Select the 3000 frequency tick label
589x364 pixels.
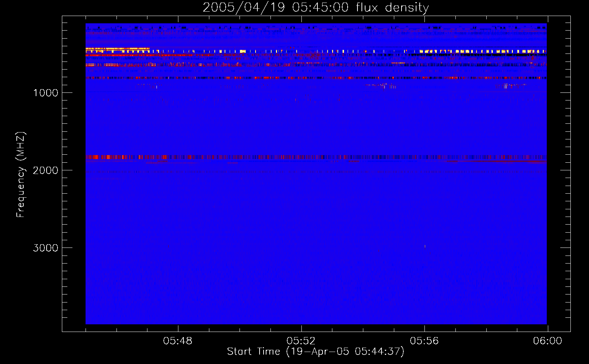point(46,248)
